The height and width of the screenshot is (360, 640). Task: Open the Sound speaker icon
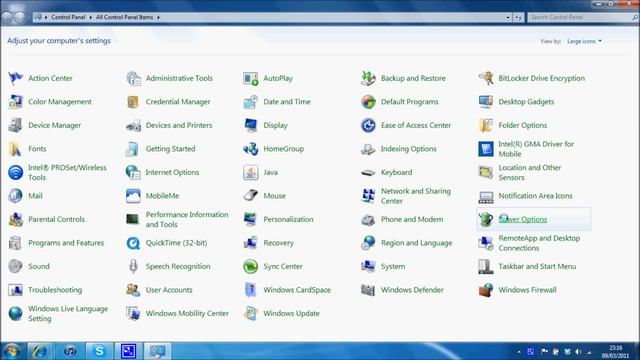click(x=16, y=266)
